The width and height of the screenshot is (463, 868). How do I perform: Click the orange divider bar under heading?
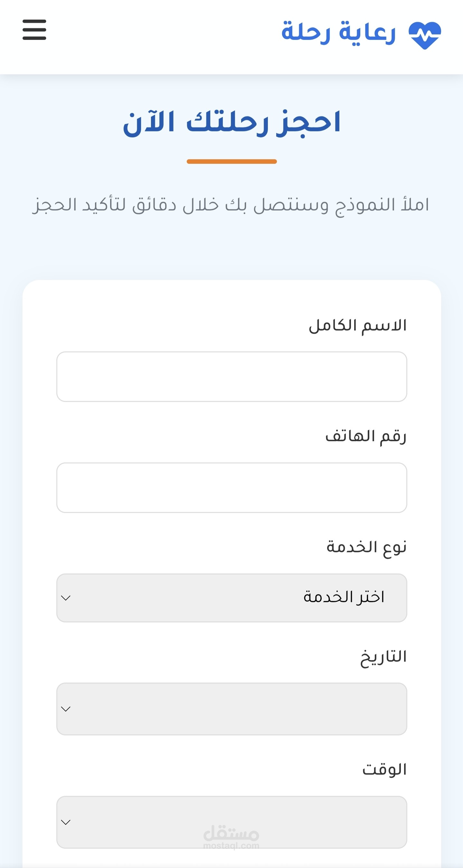232,161
